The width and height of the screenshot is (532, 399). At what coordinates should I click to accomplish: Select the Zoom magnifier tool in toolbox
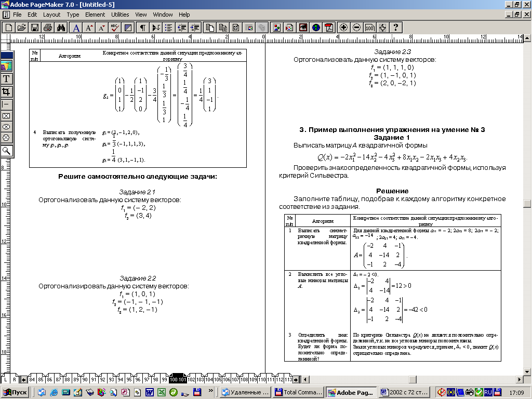6,151
